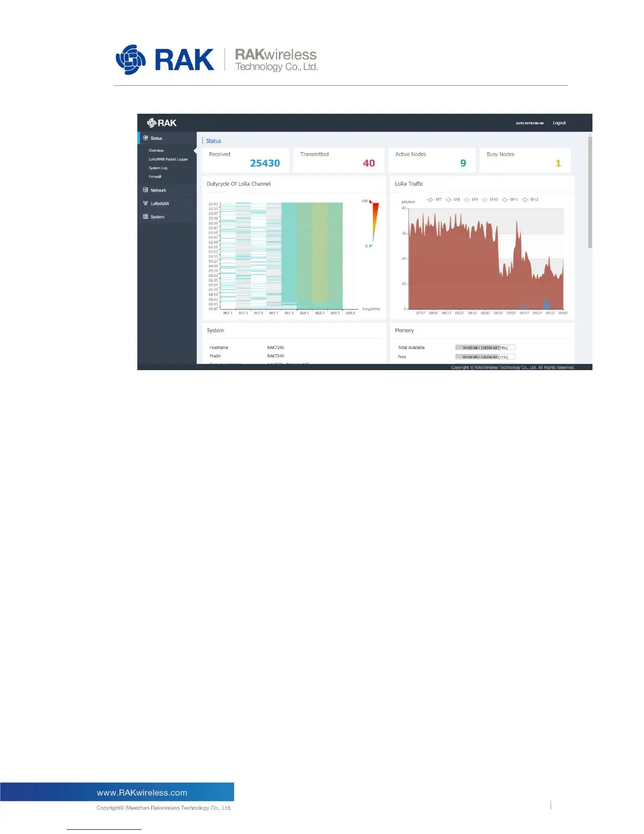Toggle SF11 legend marker

(x=505, y=200)
